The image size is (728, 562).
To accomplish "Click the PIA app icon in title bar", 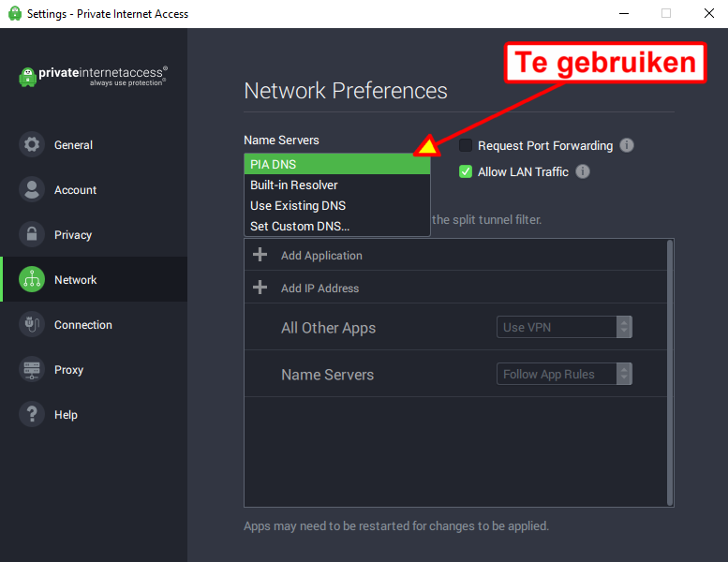I will 15,13.
